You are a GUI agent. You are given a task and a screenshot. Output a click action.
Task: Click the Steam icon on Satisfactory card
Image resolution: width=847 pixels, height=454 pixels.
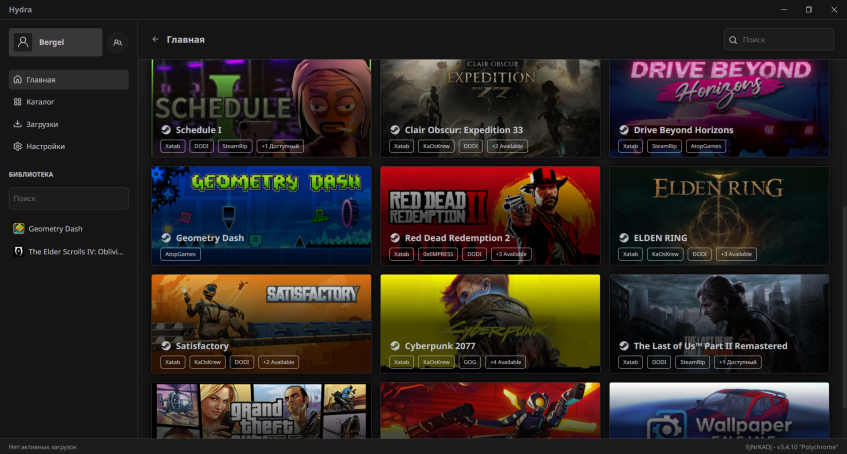pyautogui.click(x=166, y=346)
